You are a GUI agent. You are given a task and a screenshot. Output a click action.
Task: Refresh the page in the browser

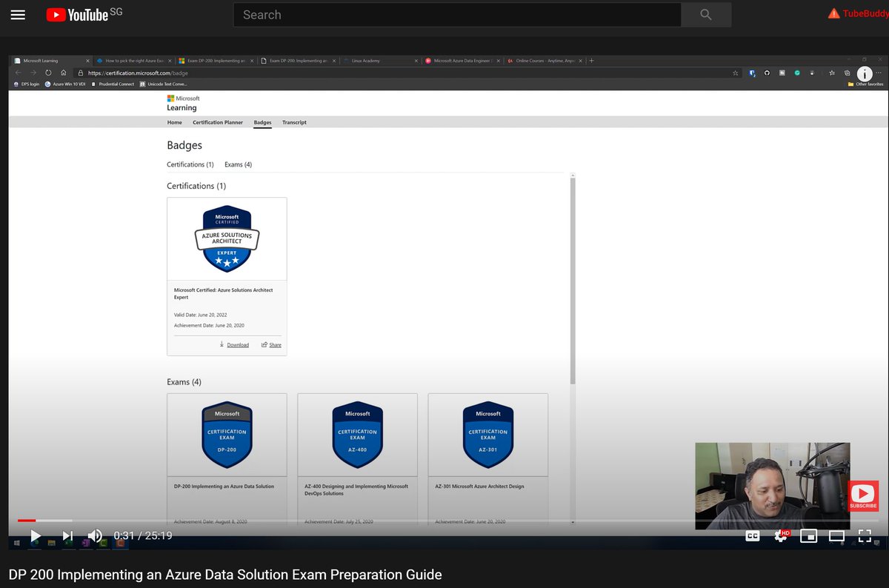[x=48, y=73]
